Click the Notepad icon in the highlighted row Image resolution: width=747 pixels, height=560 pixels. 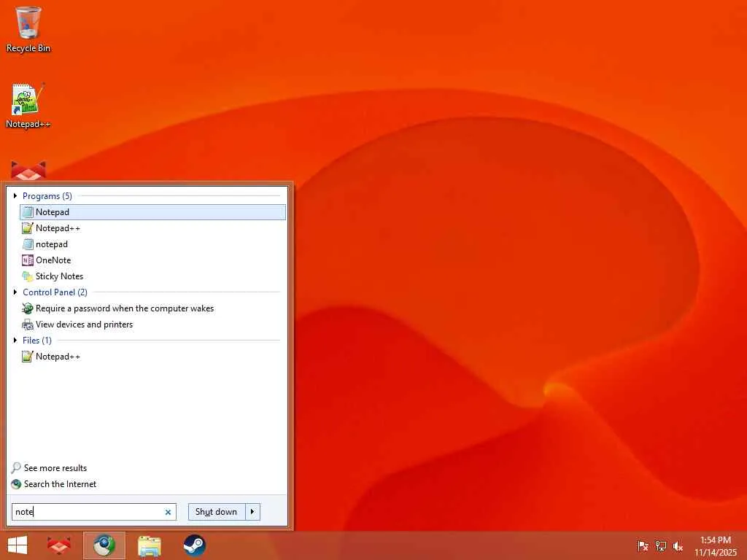pyautogui.click(x=28, y=212)
